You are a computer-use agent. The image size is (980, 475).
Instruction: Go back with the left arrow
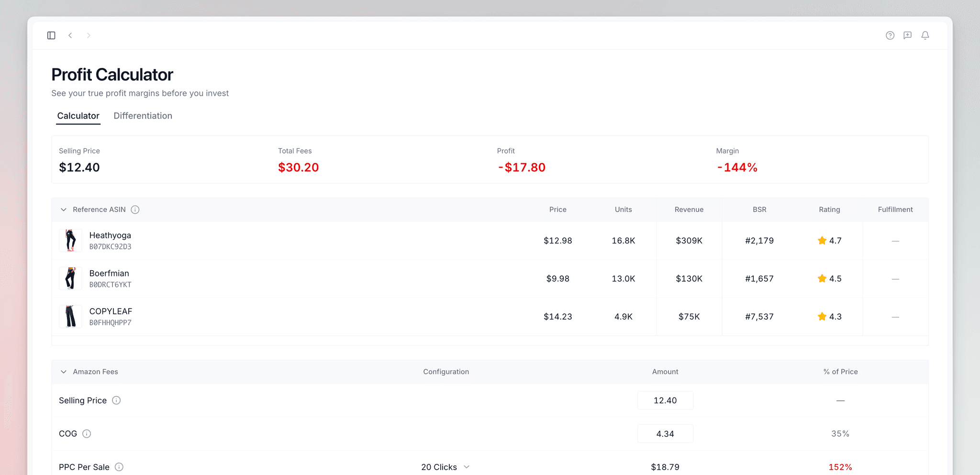coord(70,35)
